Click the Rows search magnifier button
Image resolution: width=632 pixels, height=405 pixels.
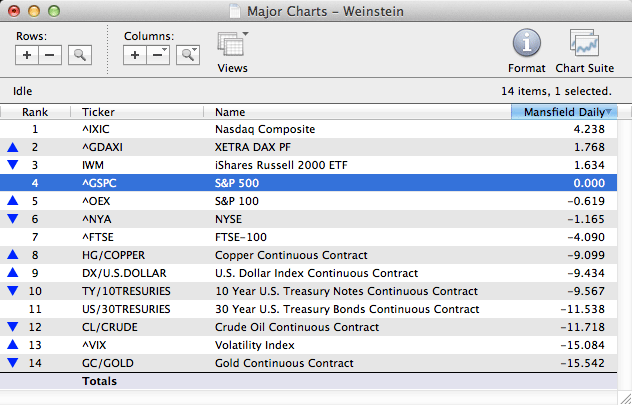78,55
